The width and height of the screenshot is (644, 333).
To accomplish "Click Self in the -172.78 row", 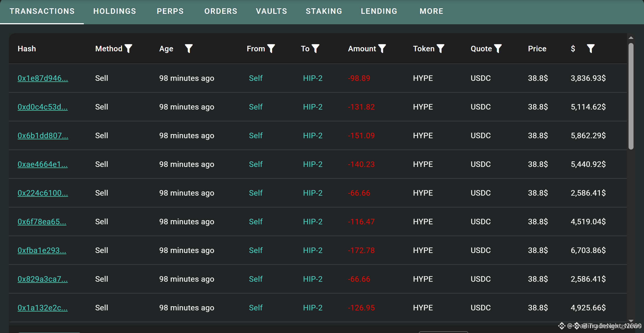I will [256, 250].
